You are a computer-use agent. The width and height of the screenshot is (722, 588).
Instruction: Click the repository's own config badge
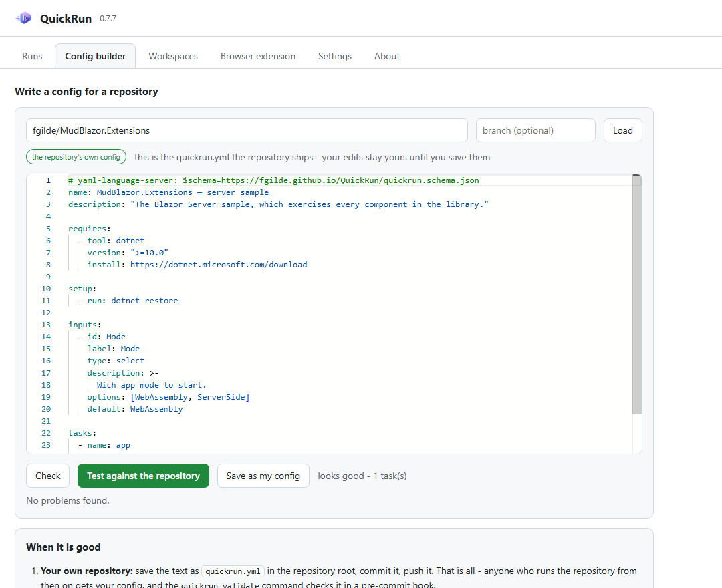coord(76,157)
